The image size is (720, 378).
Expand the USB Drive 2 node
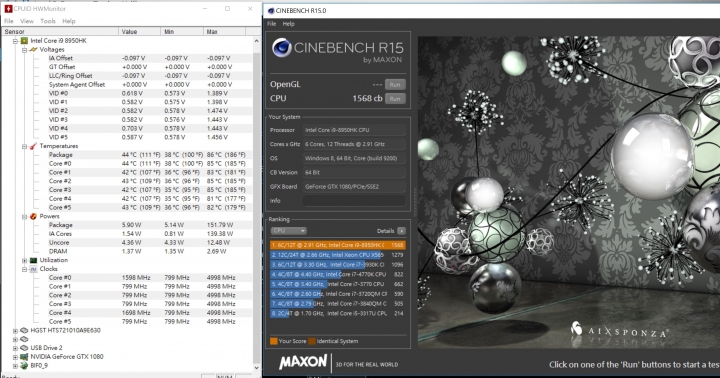pos(15,348)
